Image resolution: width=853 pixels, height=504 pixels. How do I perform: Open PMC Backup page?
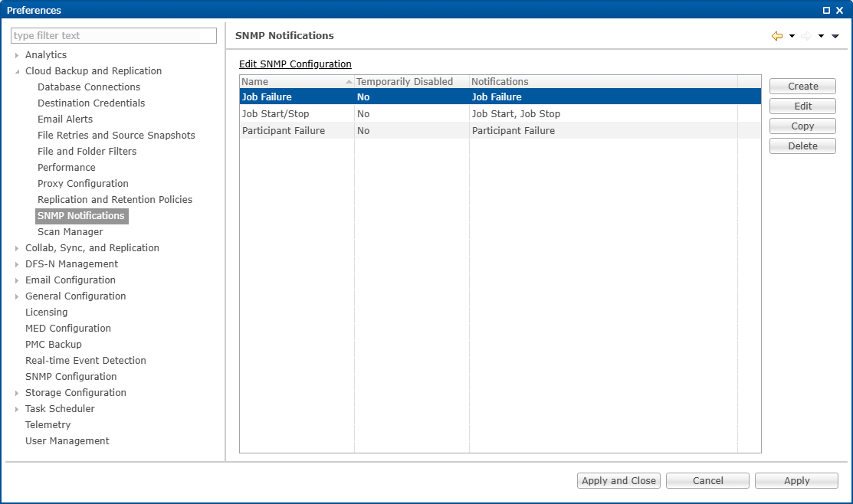click(54, 344)
